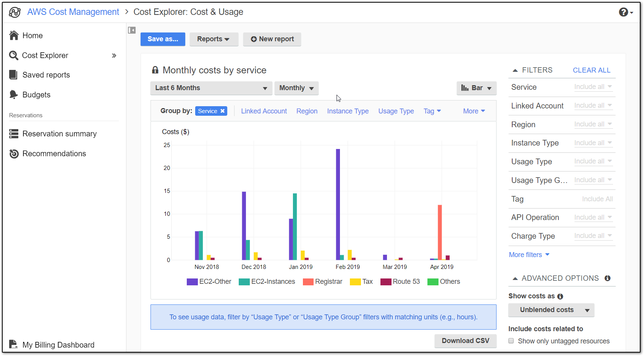The image size is (644, 356).
Task: Click the Feb 2019 EC2-Other bar
Action: pos(338,204)
